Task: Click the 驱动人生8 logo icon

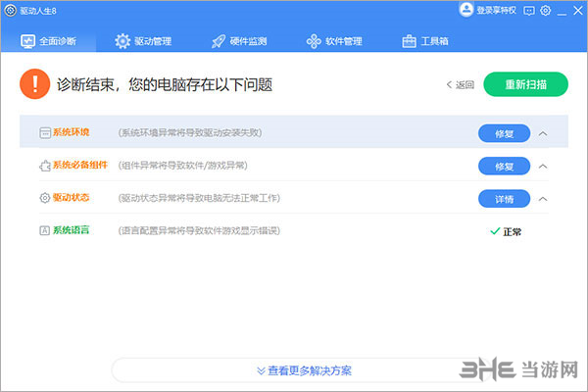Action: (10, 10)
